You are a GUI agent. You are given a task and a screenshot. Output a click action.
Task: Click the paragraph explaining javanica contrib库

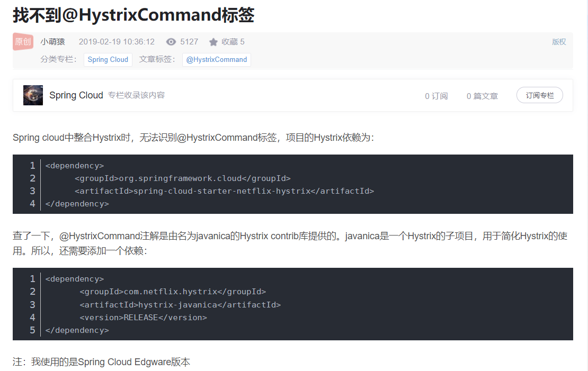coord(290,243)
